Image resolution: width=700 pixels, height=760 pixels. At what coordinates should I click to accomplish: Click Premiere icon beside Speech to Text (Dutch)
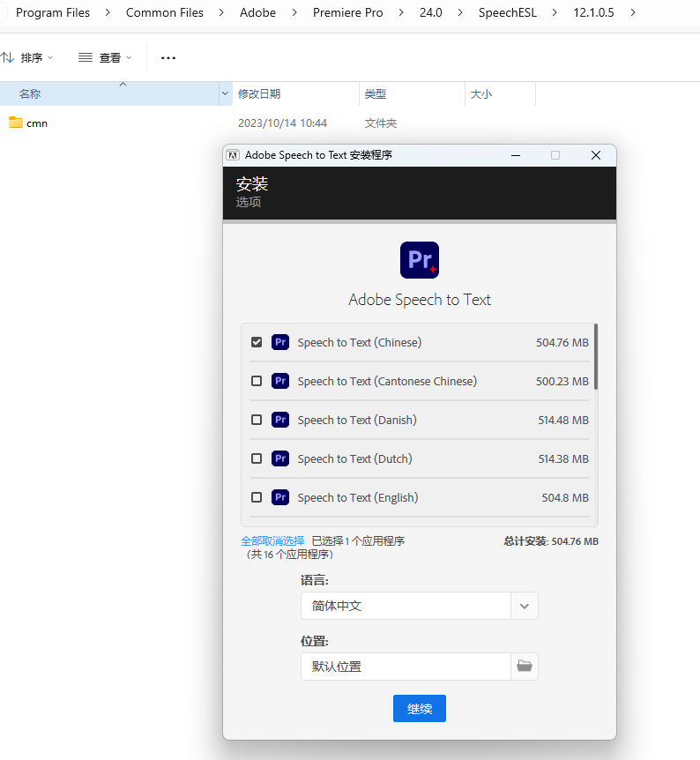pos(280,458)
